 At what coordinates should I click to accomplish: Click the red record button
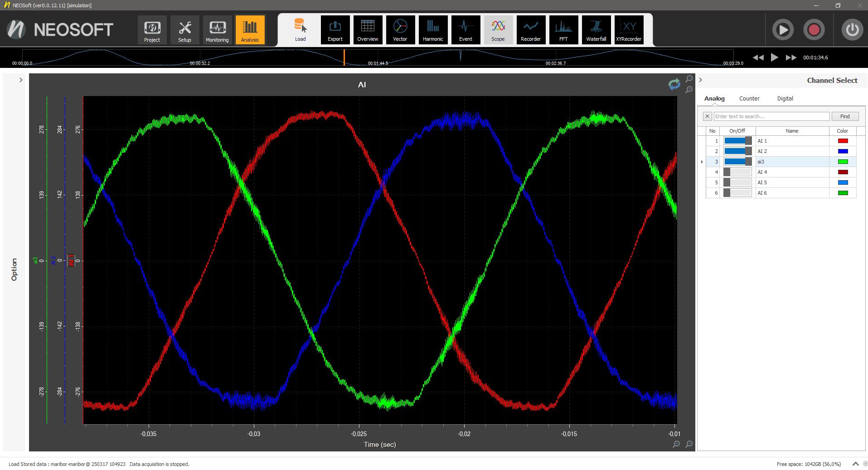(814, 30)
